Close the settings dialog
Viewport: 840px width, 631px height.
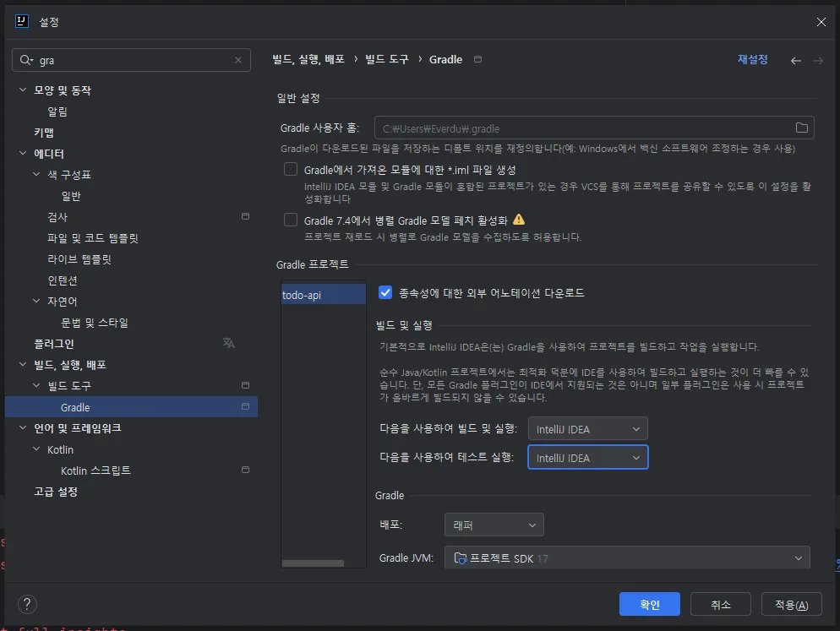point(821,22)
